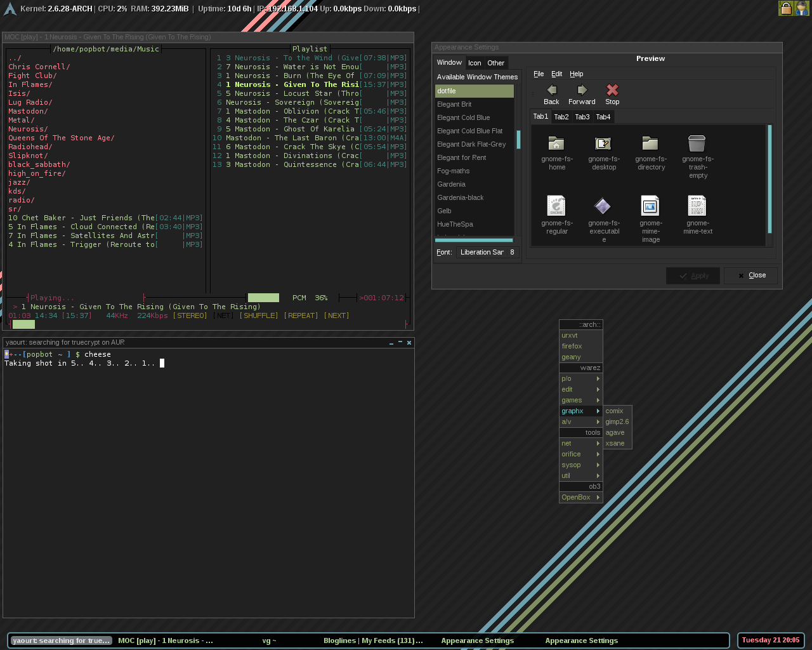Toggle NEXT in MOC player
Image resolution: width=812 pixels, height=650 pixels.
pos(337,315)
